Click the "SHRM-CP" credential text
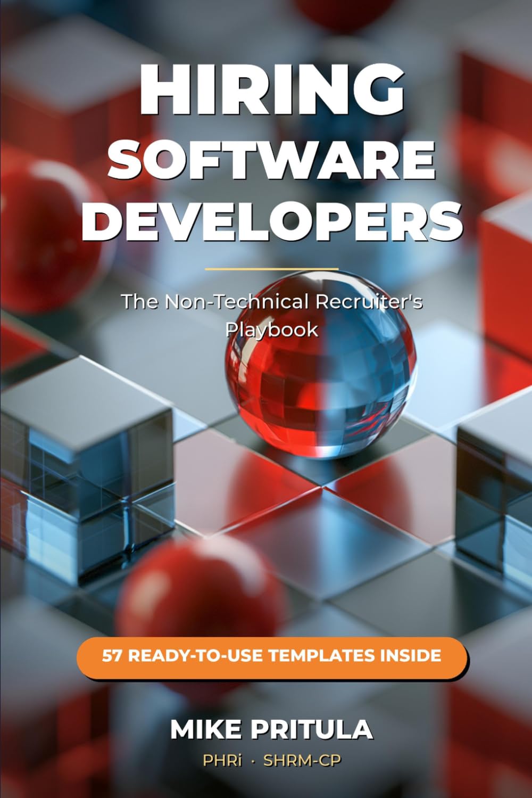This screenshot has width=532, height=798. 302,761
